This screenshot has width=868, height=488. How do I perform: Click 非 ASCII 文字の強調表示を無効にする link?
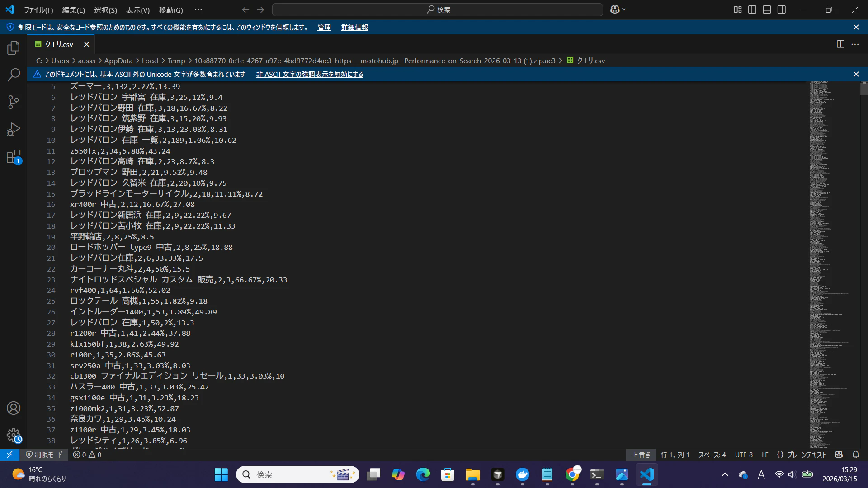[x=310, y=74]
